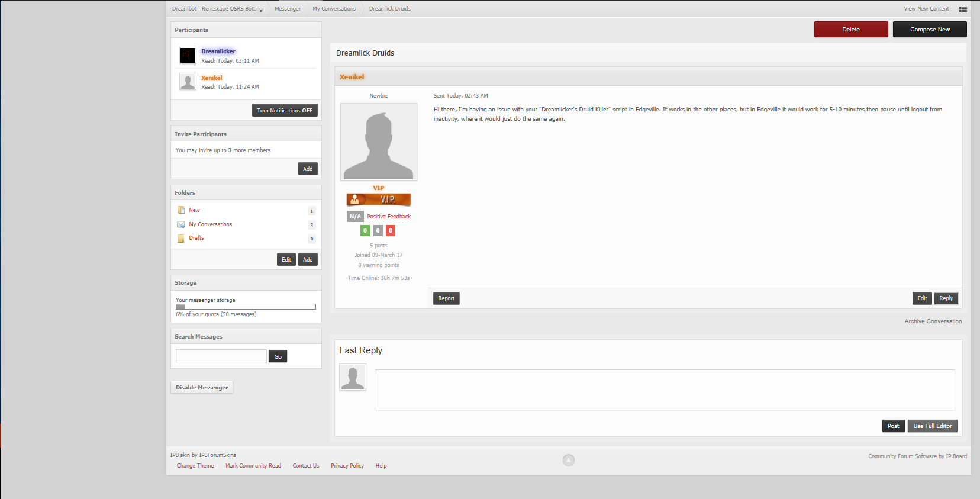
Task: Click Compose New button
Action: pyautogui.click(x=930, y=30)
